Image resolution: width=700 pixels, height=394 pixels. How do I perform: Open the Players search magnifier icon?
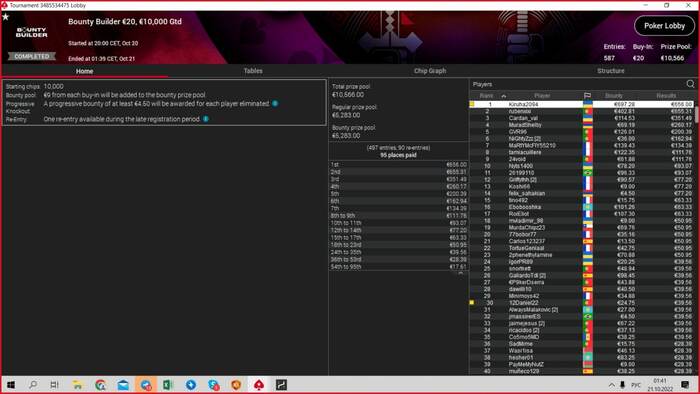tap(690, 84)
